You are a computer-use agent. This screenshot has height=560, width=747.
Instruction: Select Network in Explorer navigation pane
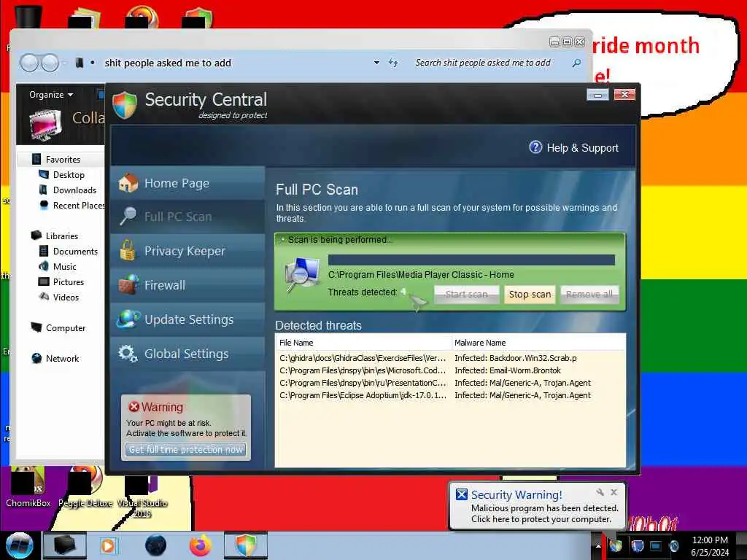click(62, 359)
